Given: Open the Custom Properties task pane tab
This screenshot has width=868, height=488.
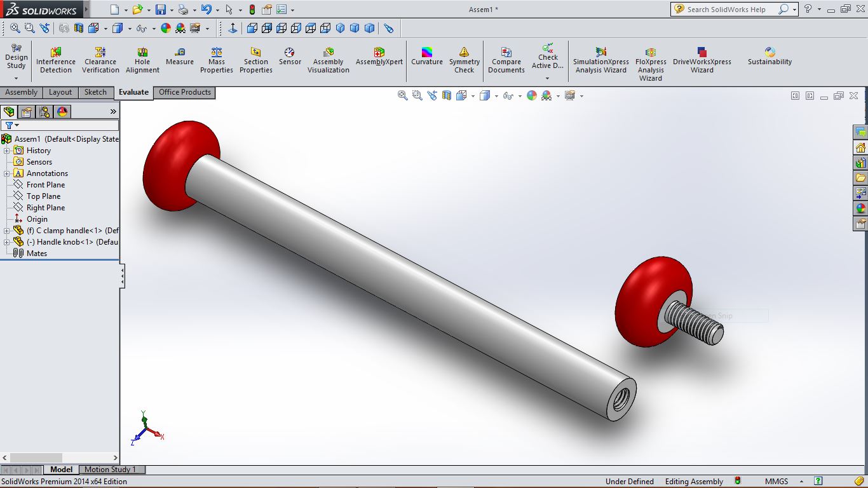Looking at the screenshot, I should point(860,224).
